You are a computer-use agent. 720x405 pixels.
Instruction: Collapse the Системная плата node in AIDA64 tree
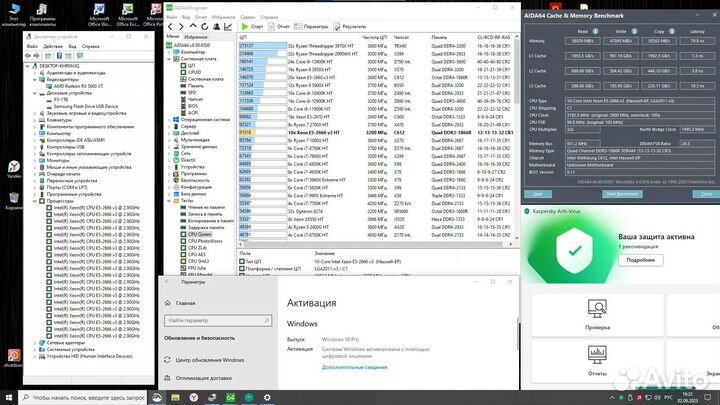tap(169, 59)
